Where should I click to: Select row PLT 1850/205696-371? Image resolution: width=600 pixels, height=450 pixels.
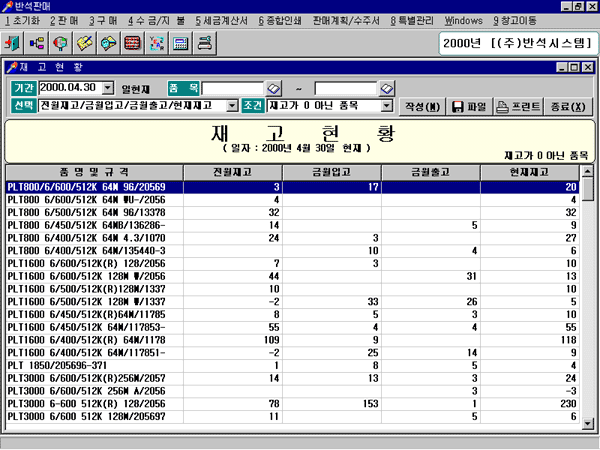[293, 365]
